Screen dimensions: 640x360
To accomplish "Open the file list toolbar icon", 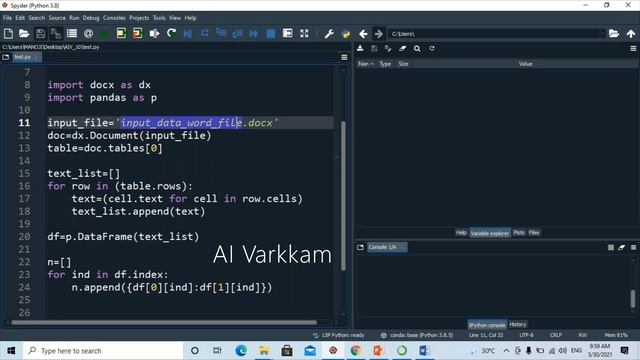I will click(72, 33).
